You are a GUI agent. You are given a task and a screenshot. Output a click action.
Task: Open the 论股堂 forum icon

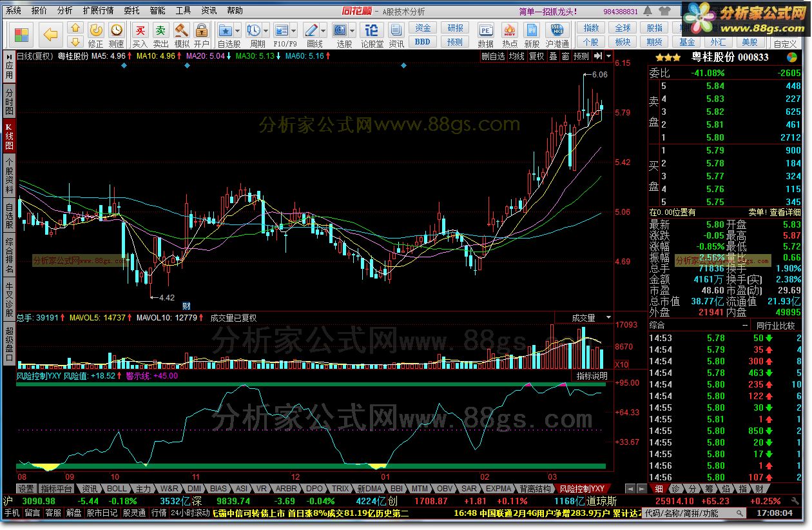click(x=371, y=30)
